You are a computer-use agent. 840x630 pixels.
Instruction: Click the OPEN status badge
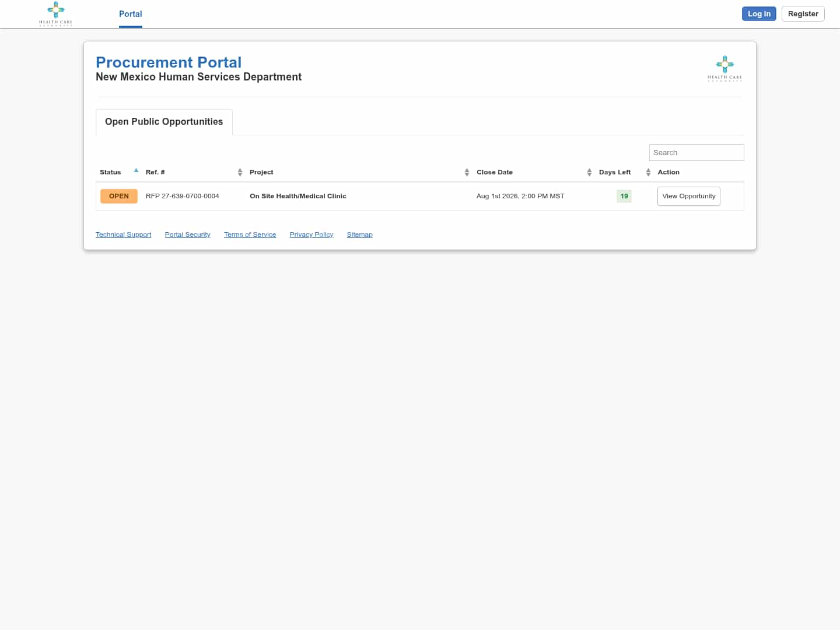click(x=119, y=196)
